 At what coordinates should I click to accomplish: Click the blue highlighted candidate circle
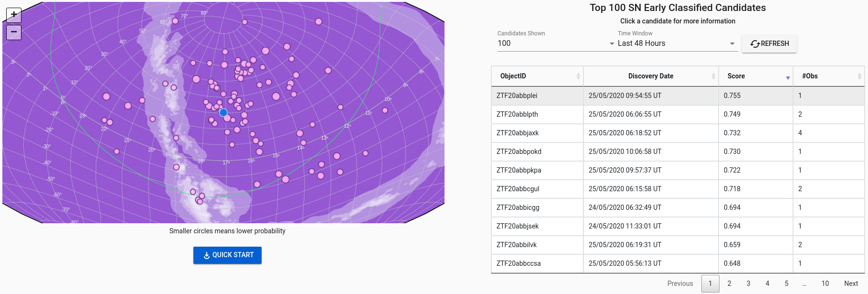pyautogui.click(x=223, y=113)
